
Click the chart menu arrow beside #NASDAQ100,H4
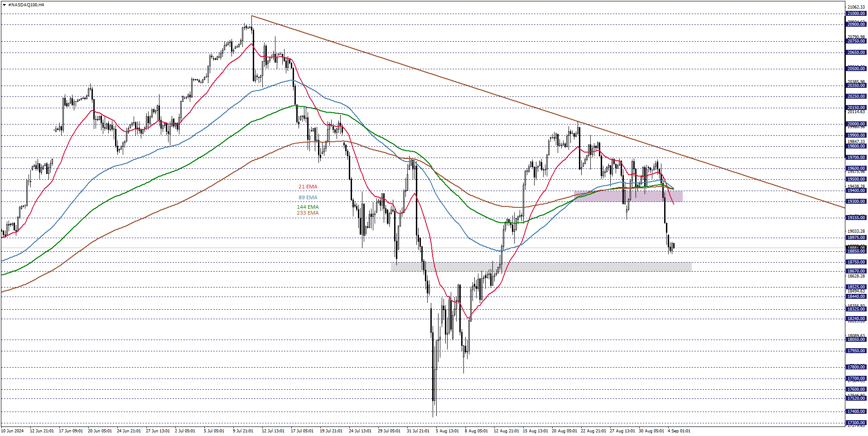(x=5, y=5)
